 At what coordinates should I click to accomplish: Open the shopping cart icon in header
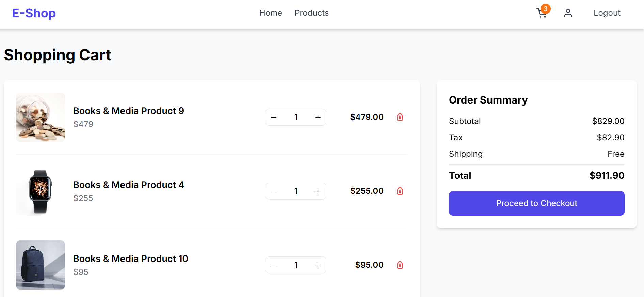pyautogui.click(x=542, y=13)
